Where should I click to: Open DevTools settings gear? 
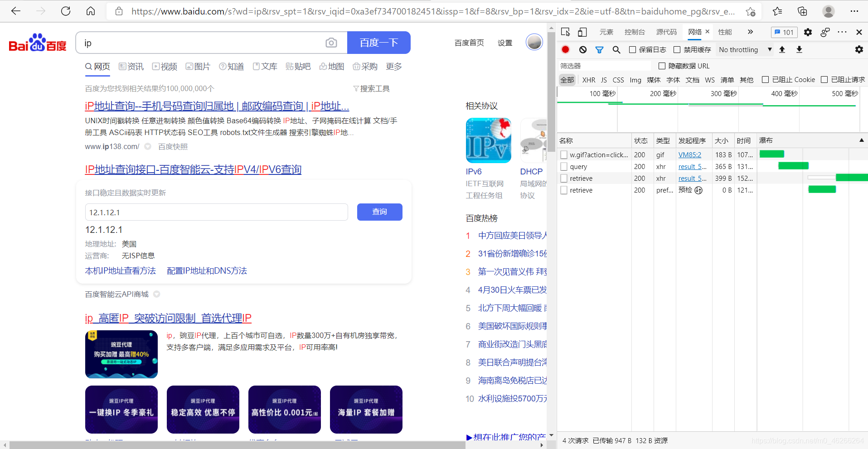pos(808,32)
